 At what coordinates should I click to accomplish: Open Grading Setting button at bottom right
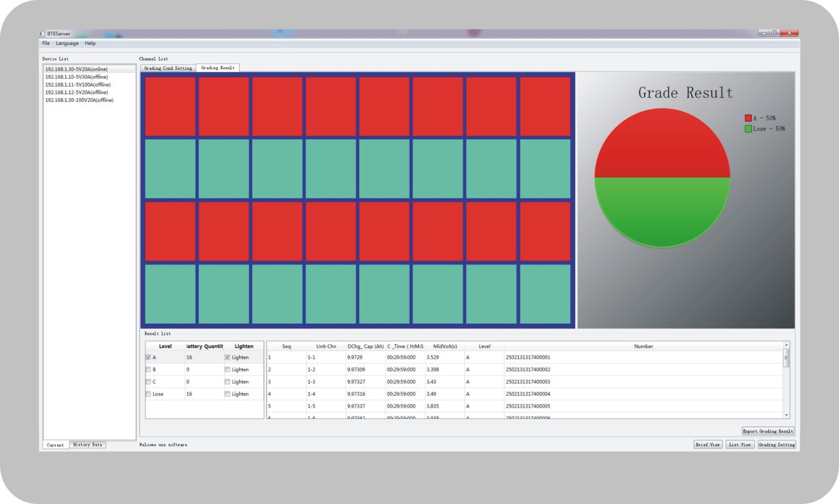(x=777, y=444)
